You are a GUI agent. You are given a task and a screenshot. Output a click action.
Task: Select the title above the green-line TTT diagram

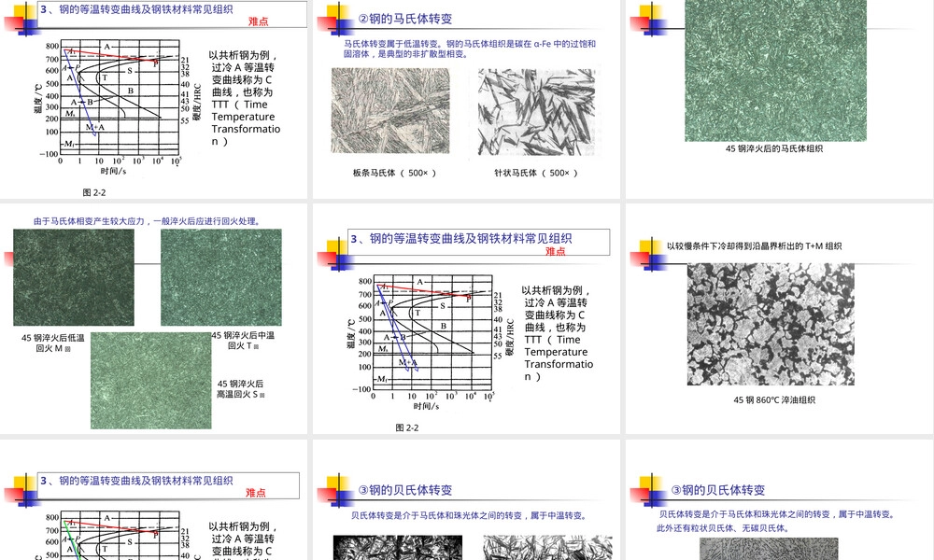pos(136,481)
